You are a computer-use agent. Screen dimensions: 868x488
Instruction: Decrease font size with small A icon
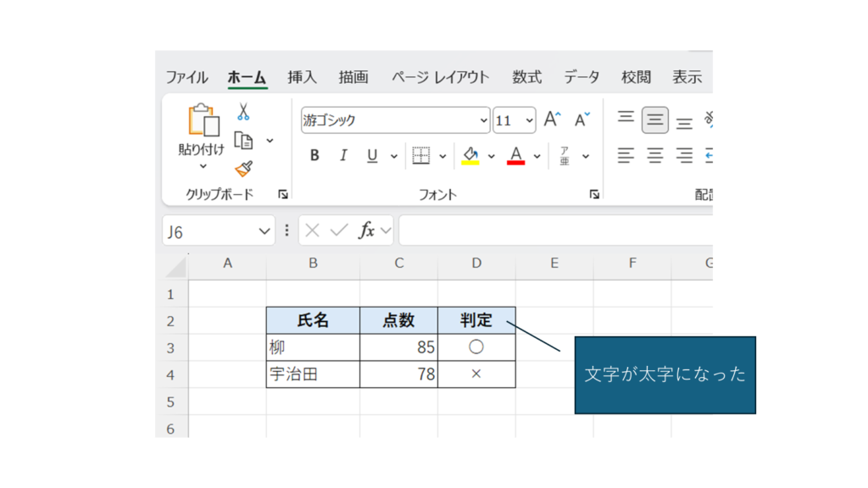[581, 120]
